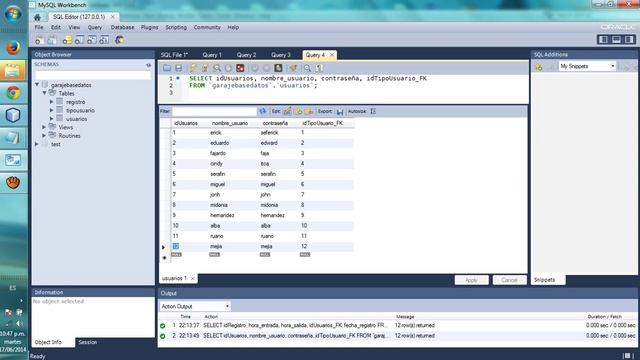Click the insert new row icon

point(298,111)
